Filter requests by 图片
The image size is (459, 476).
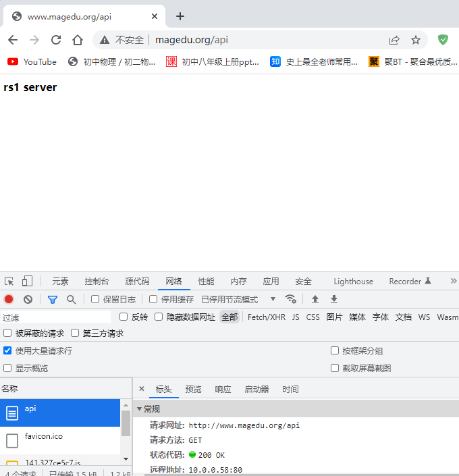click(x=335, y=317)
